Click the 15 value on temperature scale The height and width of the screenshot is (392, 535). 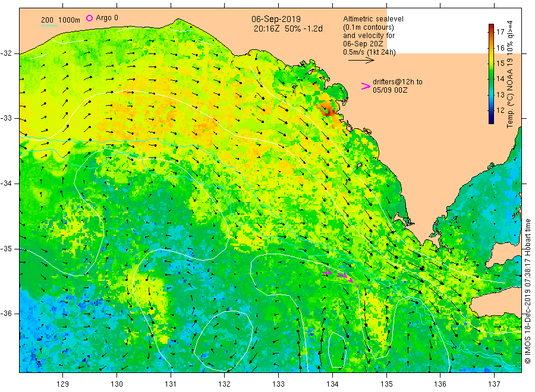point(500,63)
